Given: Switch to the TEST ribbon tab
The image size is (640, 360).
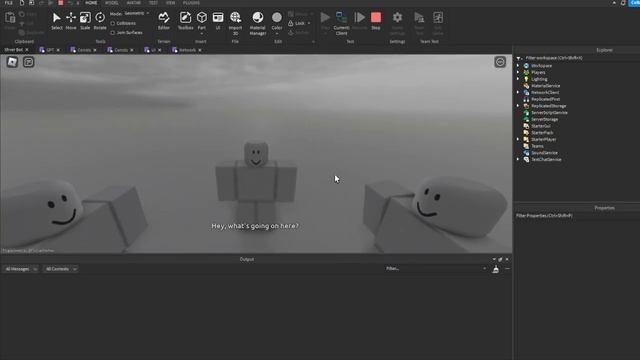Looking at the screenshot, I should [x=153, y=3].
